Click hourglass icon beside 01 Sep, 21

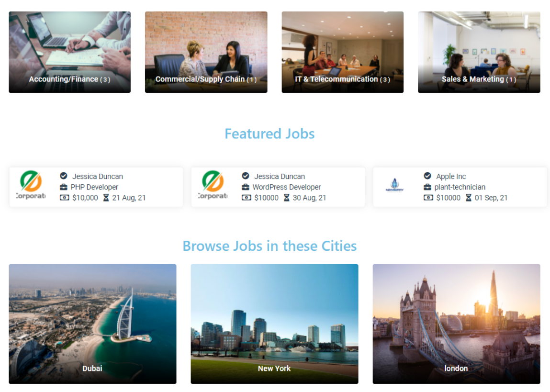point(468,198)
